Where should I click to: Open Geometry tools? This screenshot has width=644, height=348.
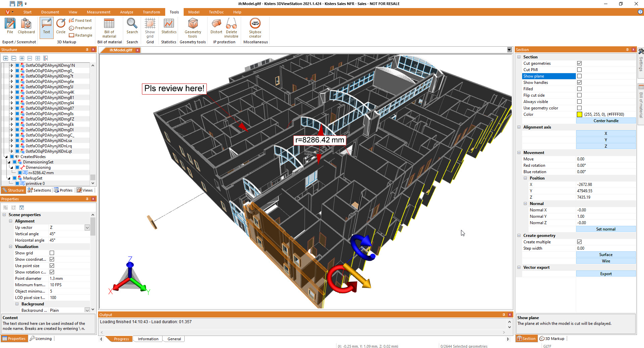[193, 28]
